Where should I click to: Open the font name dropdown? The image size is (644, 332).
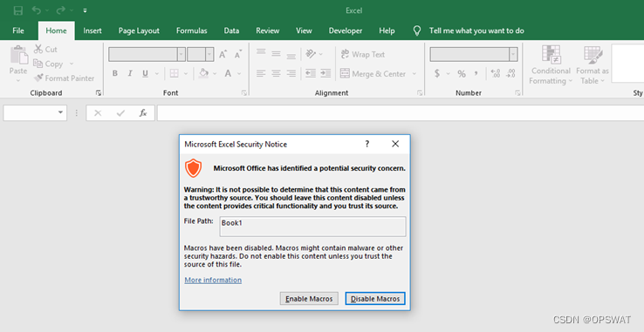click(182, 54)
